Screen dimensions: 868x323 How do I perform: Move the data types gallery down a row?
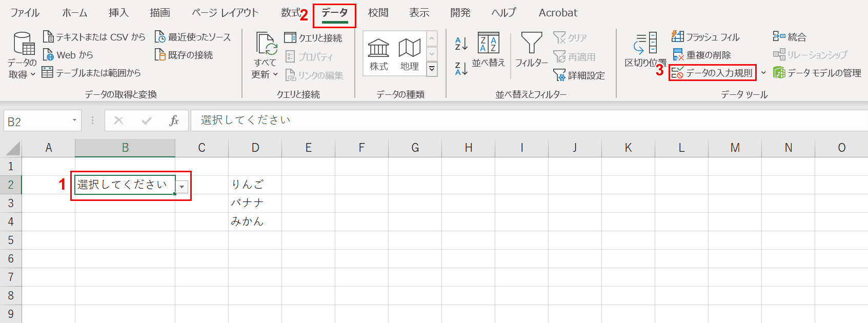pyautogui.click(x=432, y=54)
